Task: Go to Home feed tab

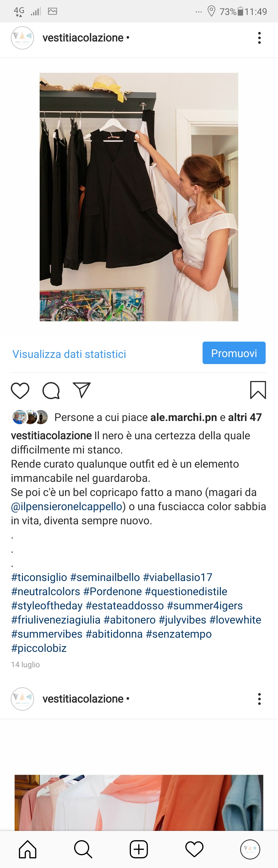Action: point(28,849)
